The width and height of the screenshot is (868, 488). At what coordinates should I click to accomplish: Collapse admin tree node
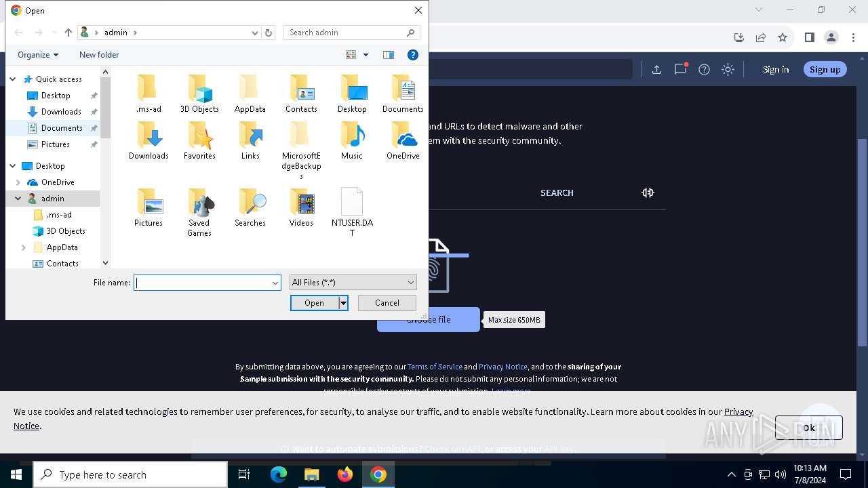pyautogui.click(x=18, y=199)
